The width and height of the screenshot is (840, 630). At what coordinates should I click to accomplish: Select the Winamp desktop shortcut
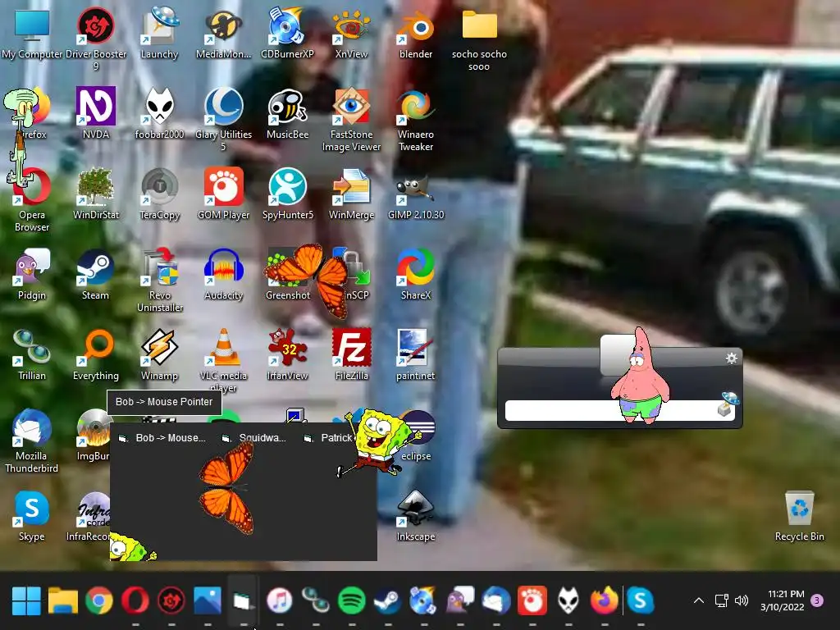pyautogui.click(x=159, y=354)
